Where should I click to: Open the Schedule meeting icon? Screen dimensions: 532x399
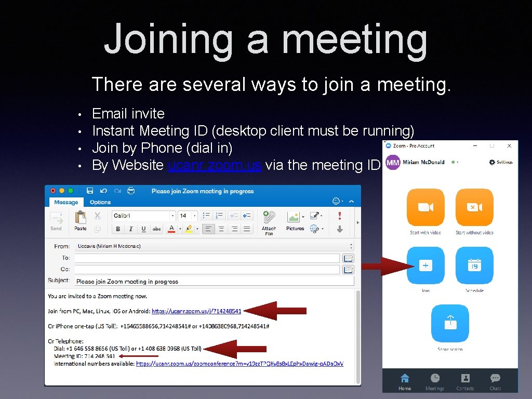click(474, 265)
